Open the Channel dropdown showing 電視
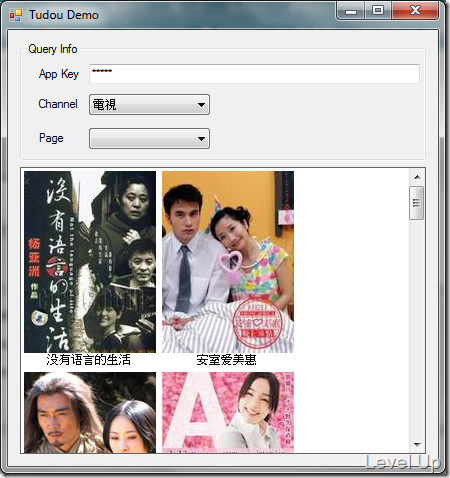The image size is (450, 478). 149,105
